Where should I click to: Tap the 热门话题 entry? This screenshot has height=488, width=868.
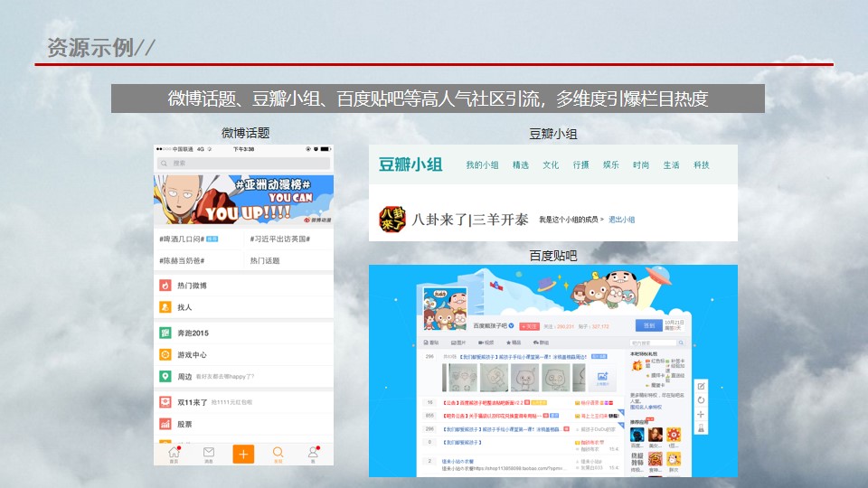click(265, 260)
